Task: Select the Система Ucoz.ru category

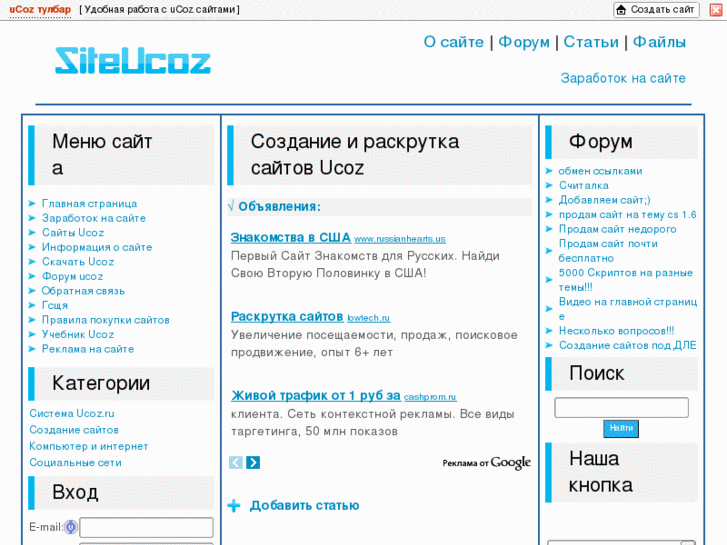Action: click(72, 413)
